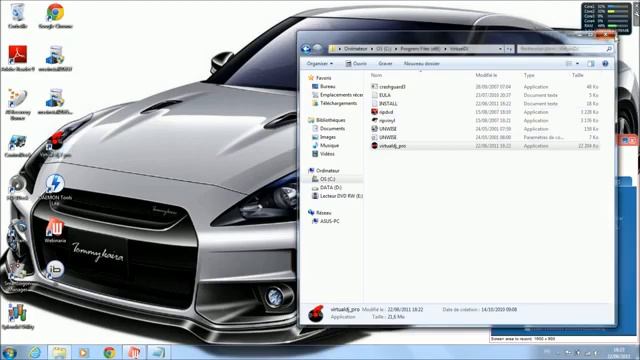
Task: Click the Explorer back navigation arrow
Action: (x=306, y=49)
